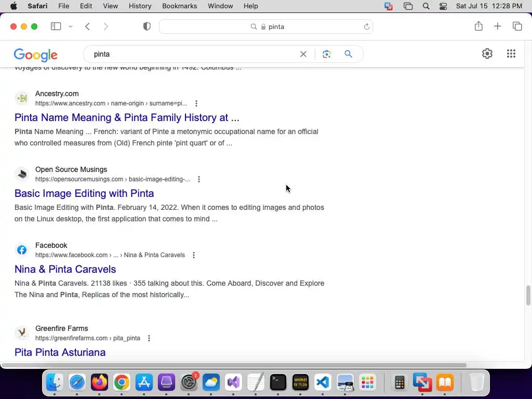
Task: Click the menu bar date and time
Action: tap(489, 6)
